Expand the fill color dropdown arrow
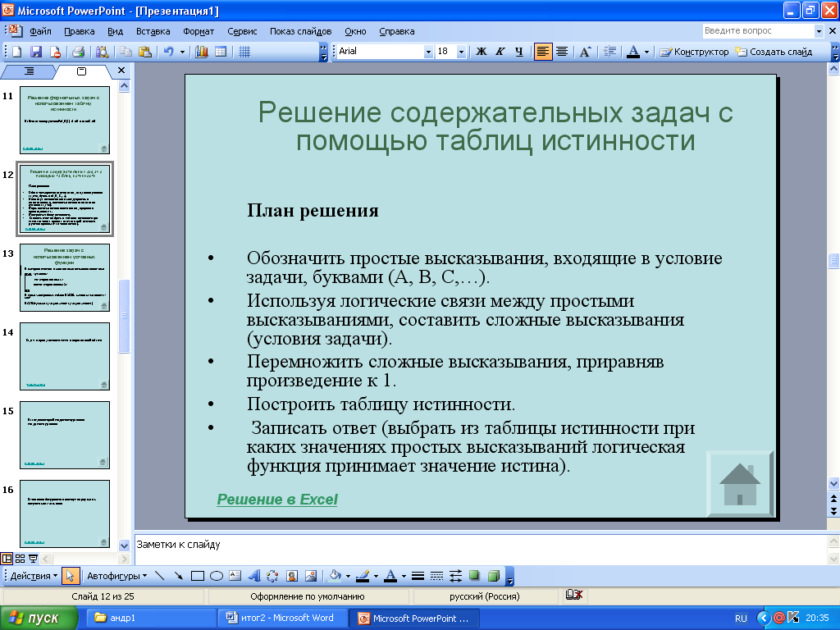Viewport: 840px width, 630px height. point(348,576)
